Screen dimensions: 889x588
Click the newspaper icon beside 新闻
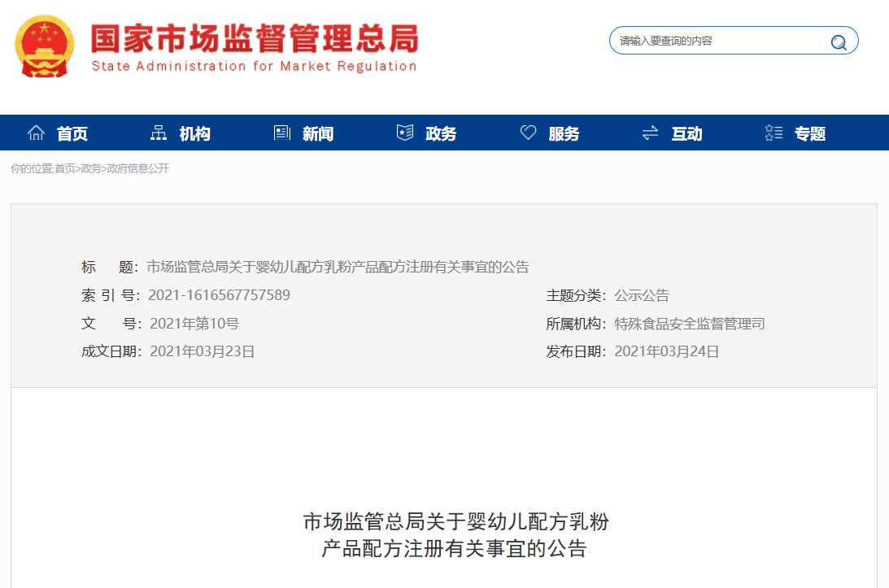pyautogui.click(x=281, y=132)
